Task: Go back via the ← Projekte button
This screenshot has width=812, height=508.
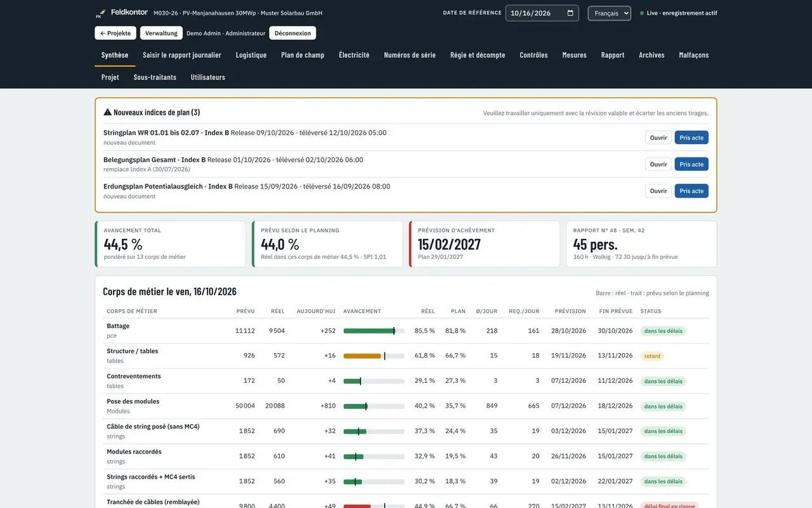Action: [x=115, y=33]
